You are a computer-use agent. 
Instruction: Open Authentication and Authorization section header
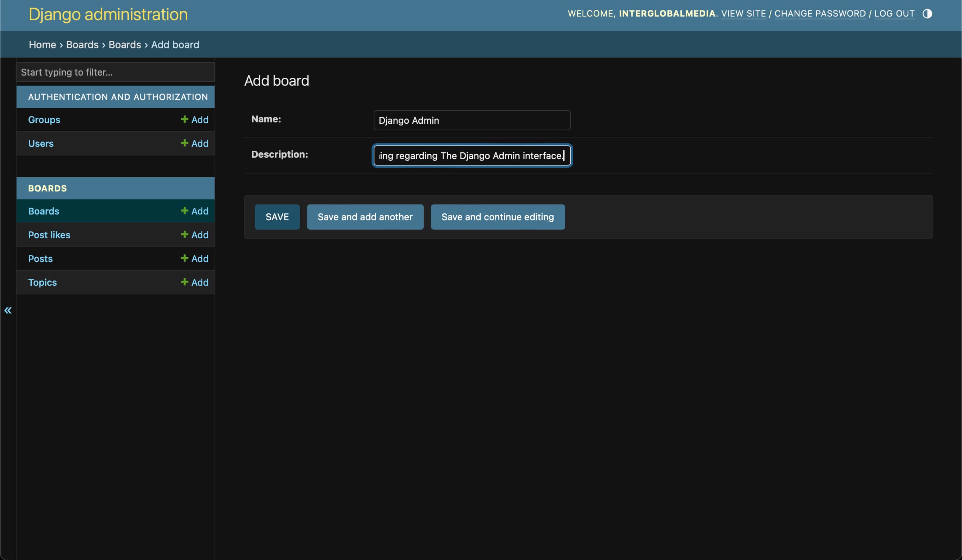point(118,97)
